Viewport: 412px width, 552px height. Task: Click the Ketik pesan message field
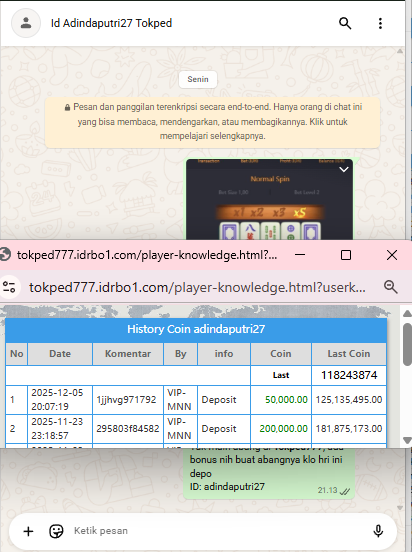pos(218,531)
